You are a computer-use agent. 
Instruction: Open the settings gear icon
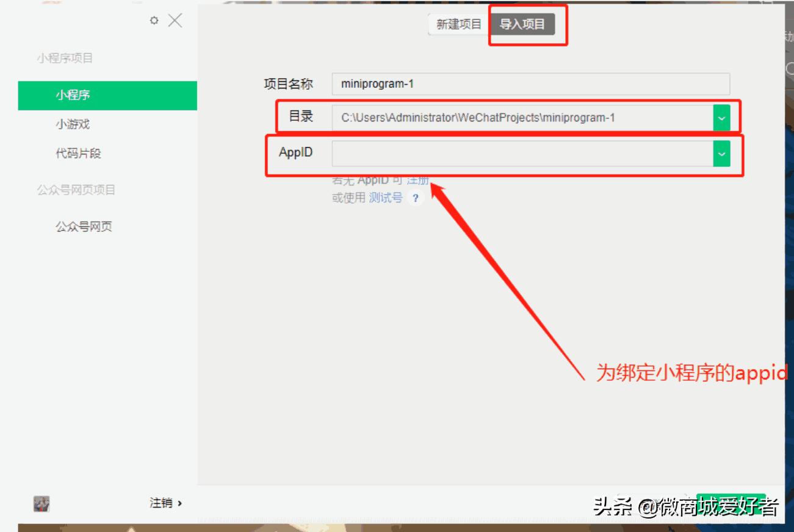154,20
